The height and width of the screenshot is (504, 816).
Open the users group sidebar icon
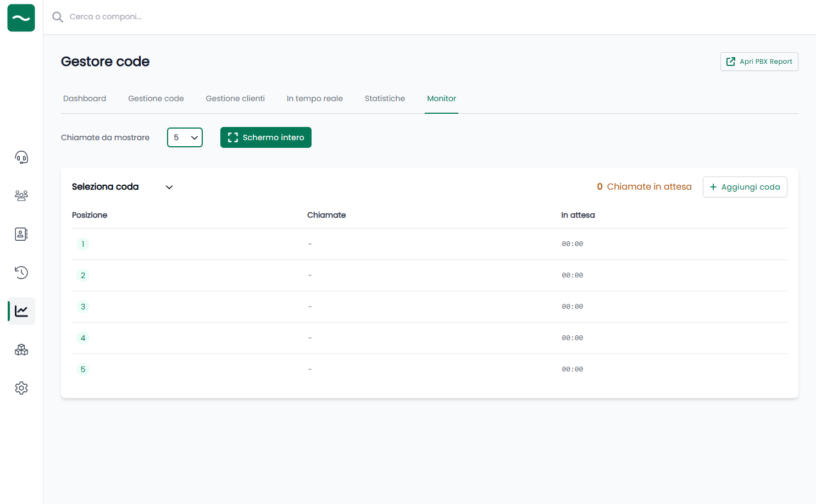(21, 196)
